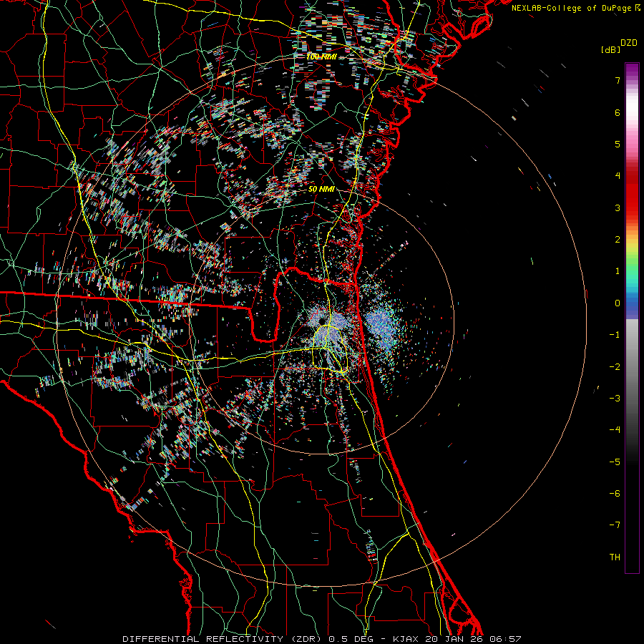This screenshot has width=644, height=644.
Task: Click the 50 NMI range ring label
Action: (321, 190)
